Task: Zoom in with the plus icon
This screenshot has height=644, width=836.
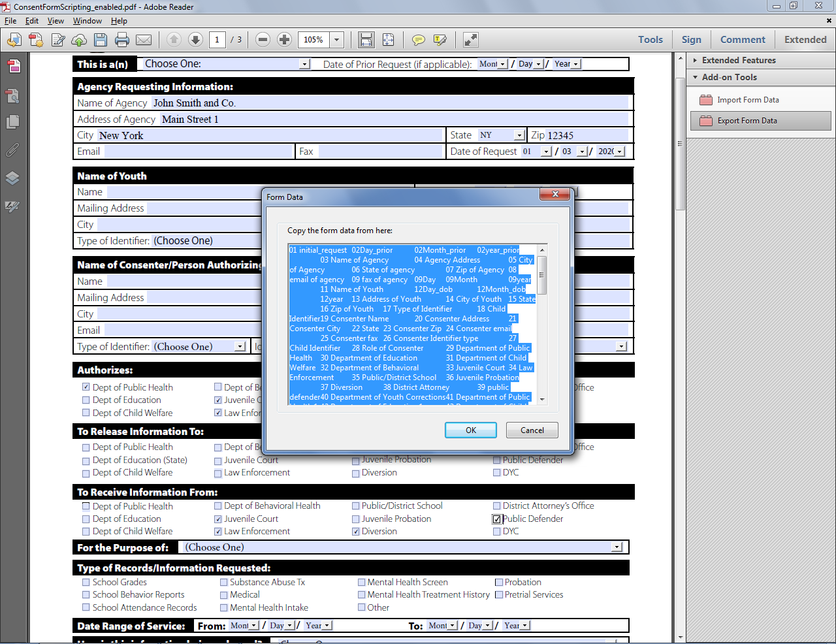Action: point(284,39)
